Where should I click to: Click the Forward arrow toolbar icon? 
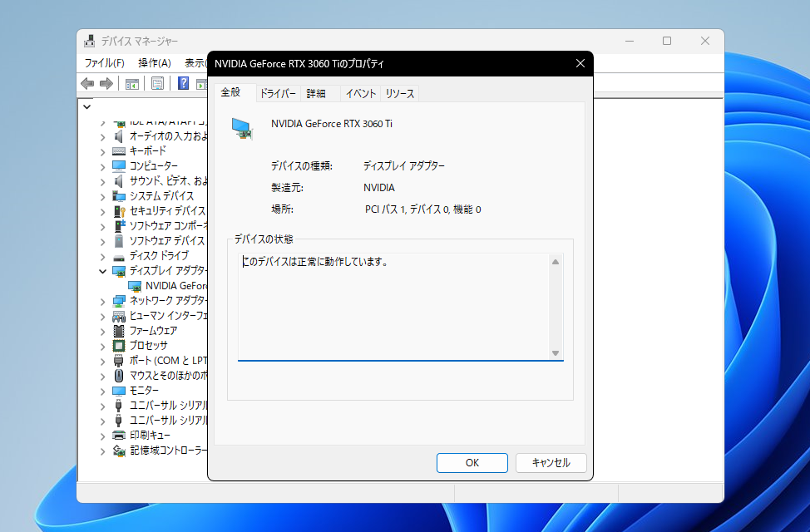106,83
